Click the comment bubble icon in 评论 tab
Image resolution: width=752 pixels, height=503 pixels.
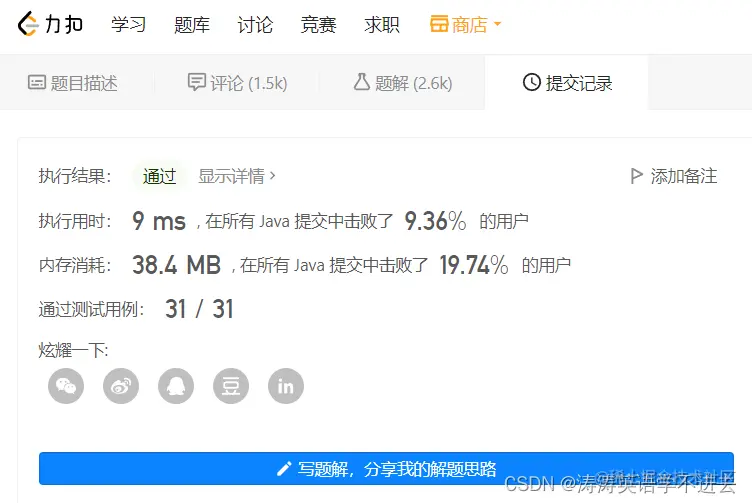point(196,82)
